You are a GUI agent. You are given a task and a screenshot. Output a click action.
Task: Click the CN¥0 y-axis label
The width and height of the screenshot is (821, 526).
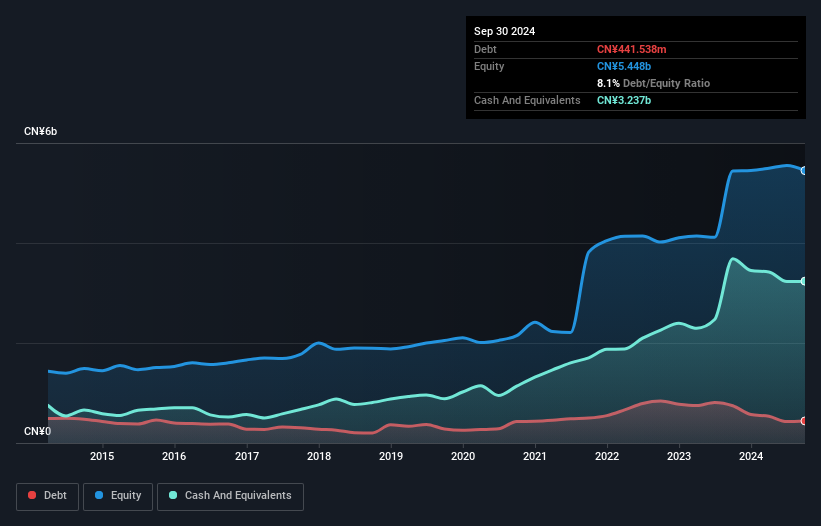tap(38, 431)
